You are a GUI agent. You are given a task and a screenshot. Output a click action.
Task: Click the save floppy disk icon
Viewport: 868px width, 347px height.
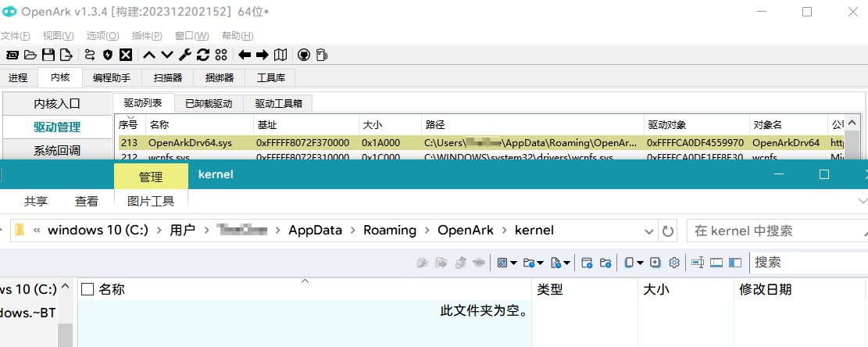pyautogui.click(x=48, y=55)
